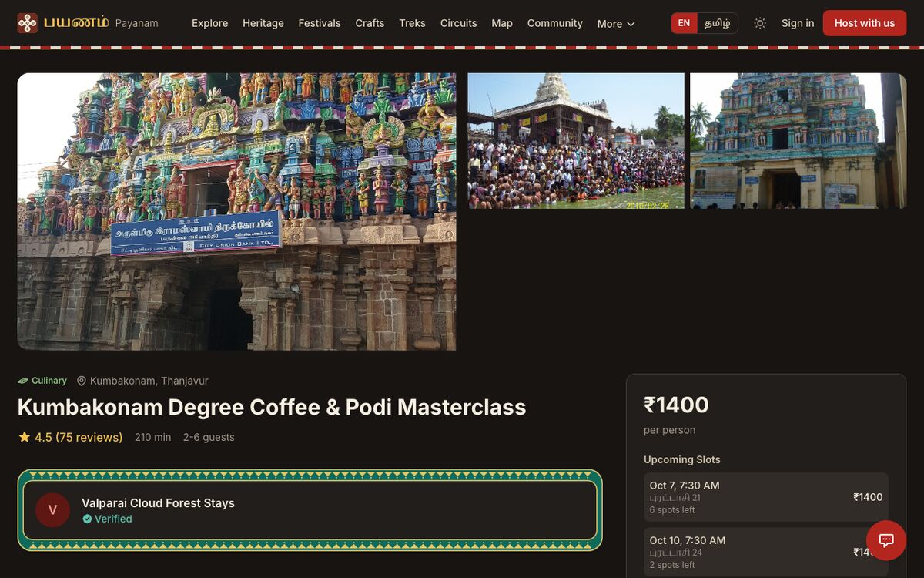Select the Oct 10, 7:30 AM slot
This screenshot has height=578, width=924.
766,552
